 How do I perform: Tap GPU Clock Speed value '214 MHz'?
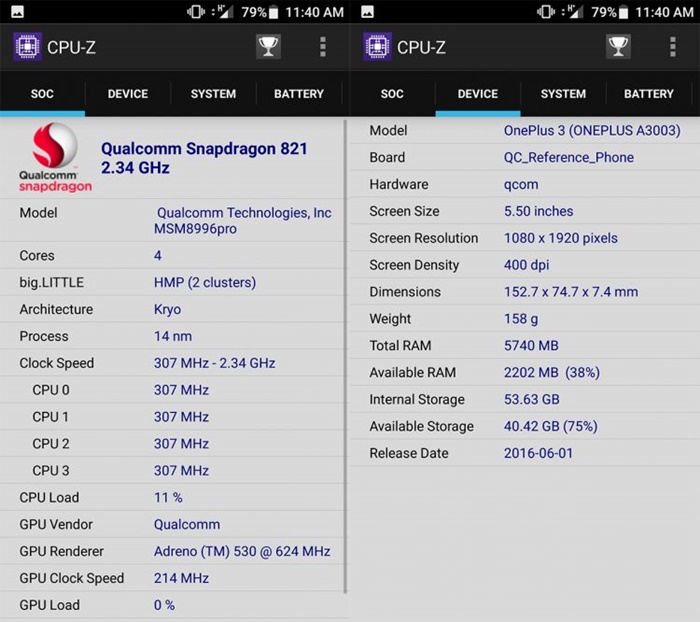pos(181,578)
